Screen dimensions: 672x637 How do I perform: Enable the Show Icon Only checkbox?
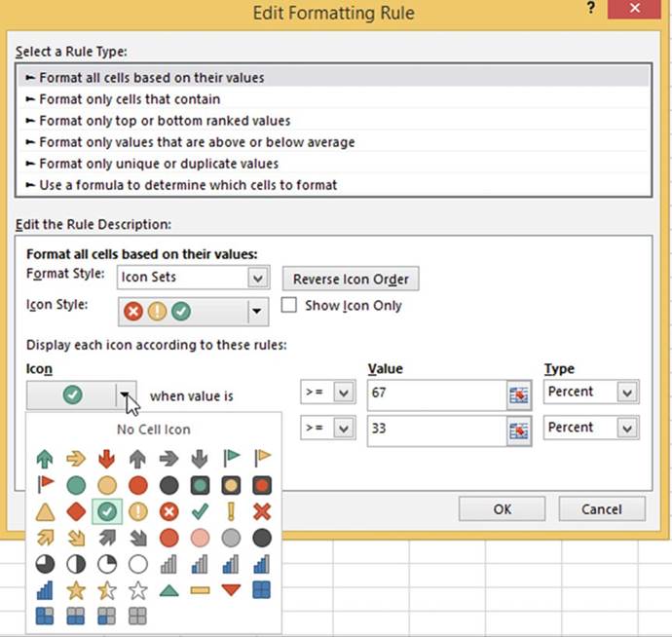point(288,306)
